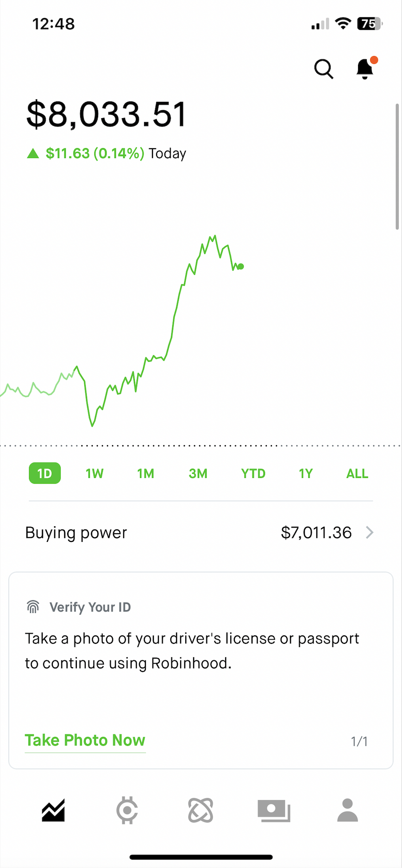Show the 1Y chart range

[x=306, y=473]
